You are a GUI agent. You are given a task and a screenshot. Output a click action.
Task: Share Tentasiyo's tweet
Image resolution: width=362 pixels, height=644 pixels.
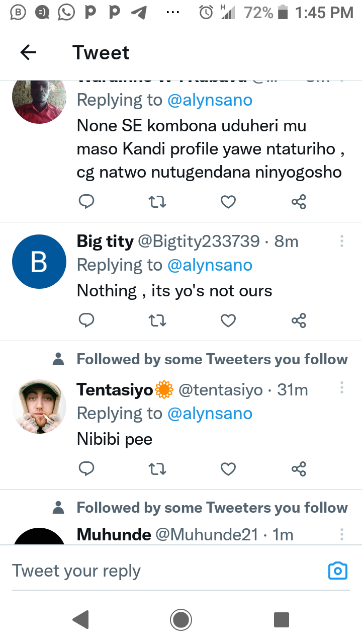pyautogui.click(x=299, y=469)
